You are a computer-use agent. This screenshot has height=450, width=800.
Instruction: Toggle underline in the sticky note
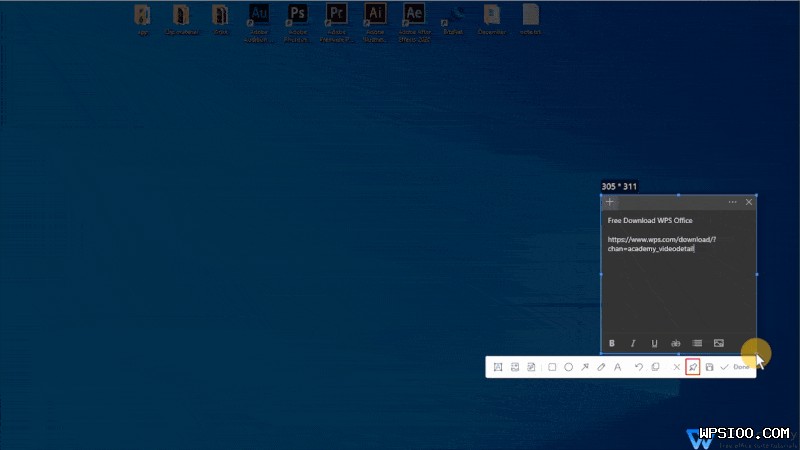click(x=654, y=343)
